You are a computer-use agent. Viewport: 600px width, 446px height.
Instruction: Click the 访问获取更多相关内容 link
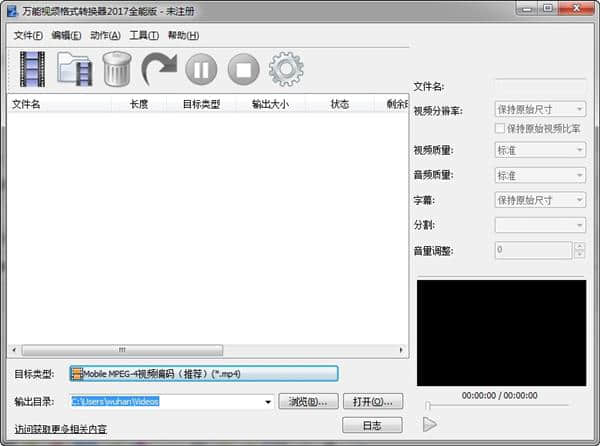[x=61, y=429]
